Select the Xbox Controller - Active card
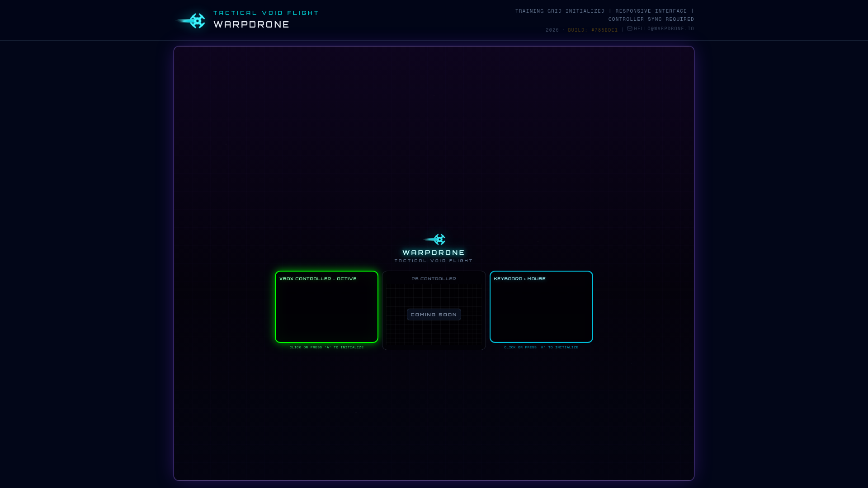 coord(326,307)
